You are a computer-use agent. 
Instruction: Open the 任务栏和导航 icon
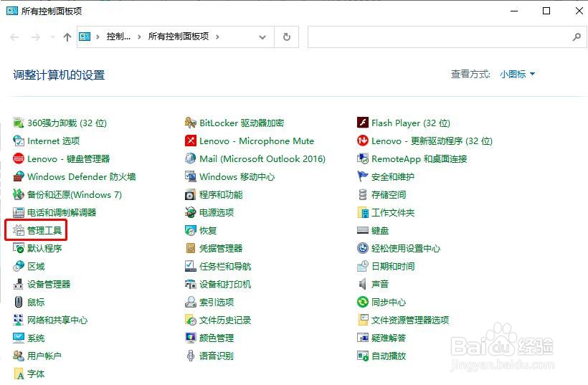tap(191, 266)
